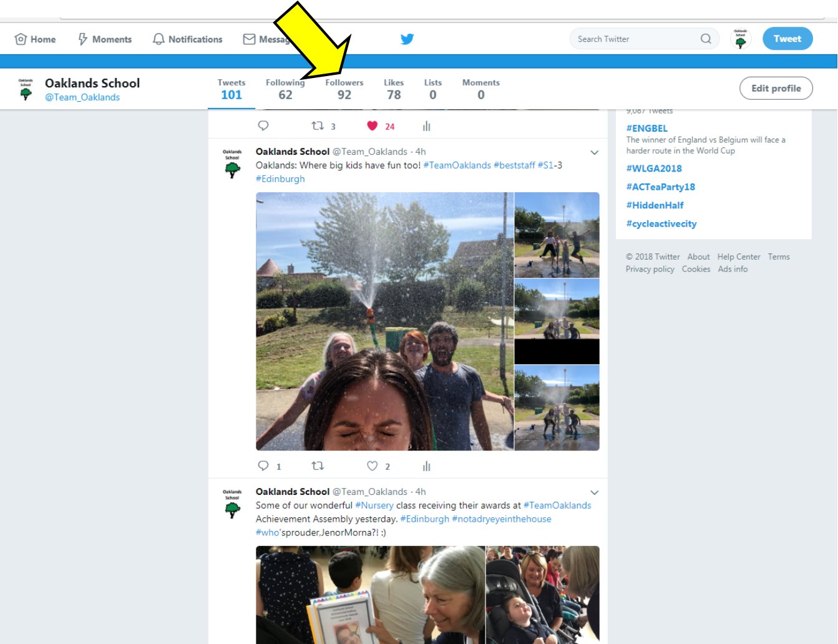Click the blue Tweet button
The height and width of the screenshot is (644, 838).
pyautogui.click(x=787, y=39)
